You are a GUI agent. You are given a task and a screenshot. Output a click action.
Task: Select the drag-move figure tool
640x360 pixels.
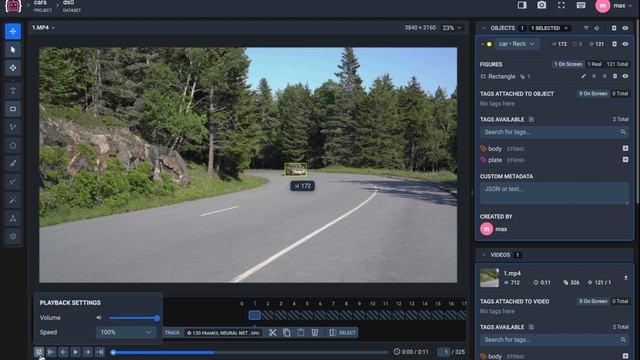[13, 68]
